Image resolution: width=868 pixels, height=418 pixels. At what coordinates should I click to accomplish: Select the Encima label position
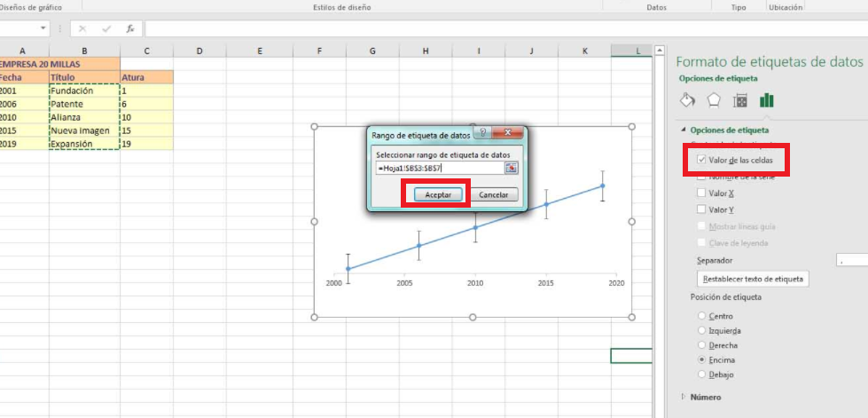click(x=702, y=359)
